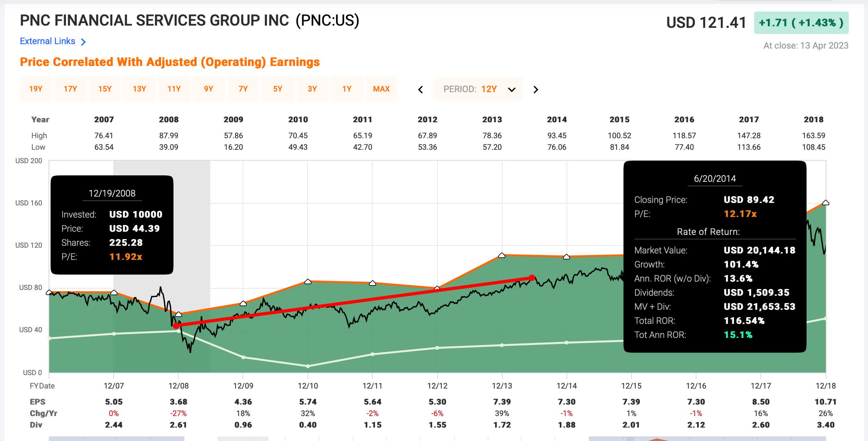Click the 12/13 earnings triangle marker
The height and width of the screenshot is (441, 868).
pos(502,255)
